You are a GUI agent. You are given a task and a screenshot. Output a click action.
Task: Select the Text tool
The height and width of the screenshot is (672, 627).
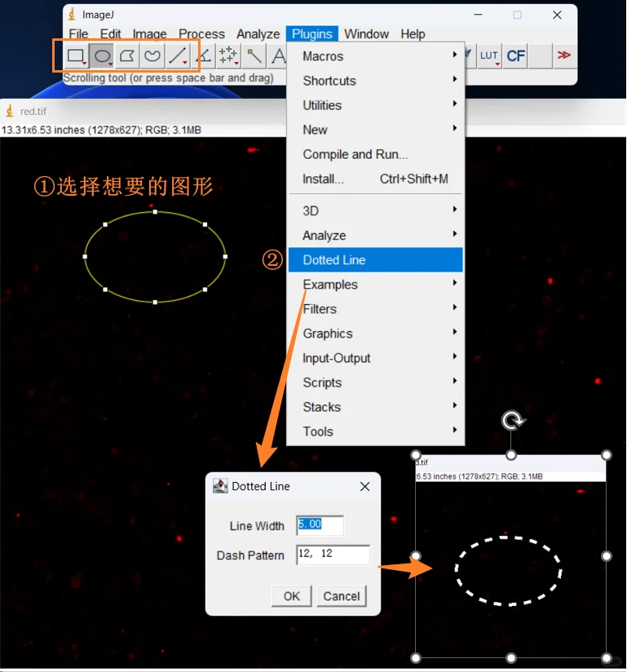pyautogui.click(x=278, y=55)
